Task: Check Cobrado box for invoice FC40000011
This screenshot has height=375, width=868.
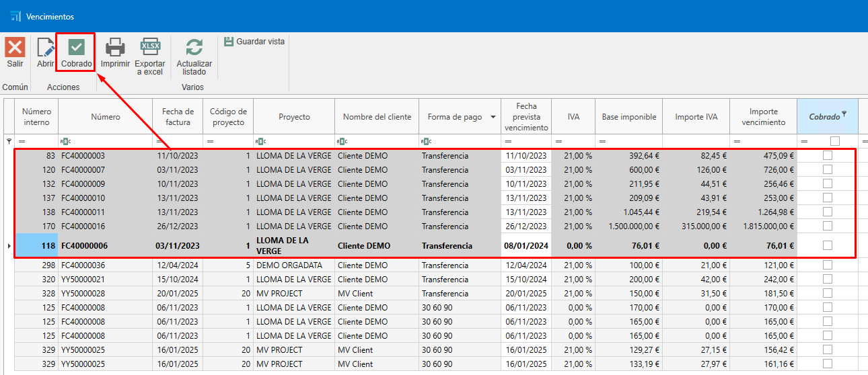Action: [828, 212]
